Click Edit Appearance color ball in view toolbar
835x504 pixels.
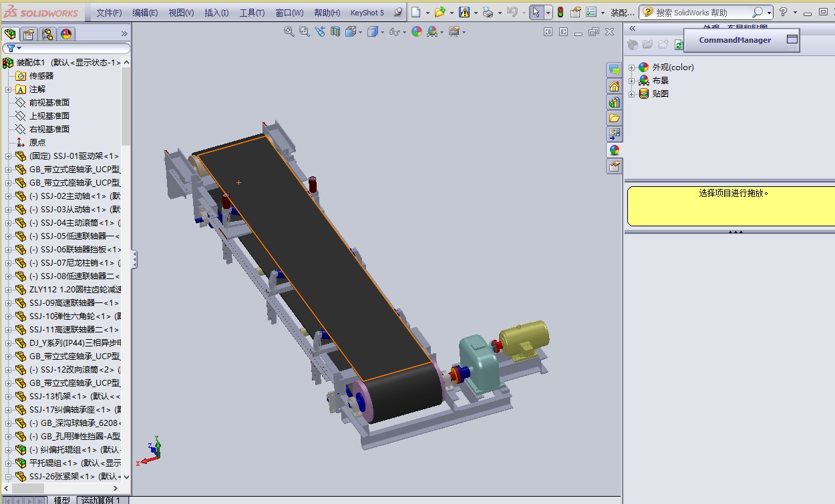417,31
